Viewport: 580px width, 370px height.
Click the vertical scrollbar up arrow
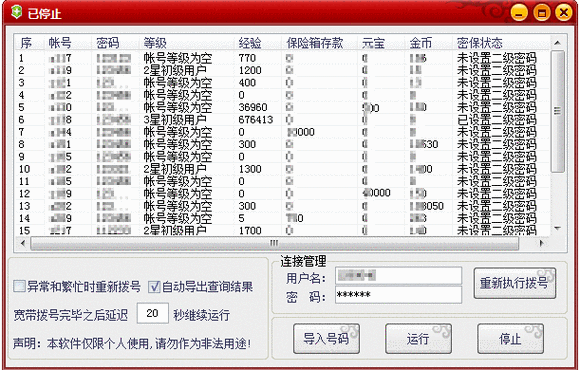557,43
